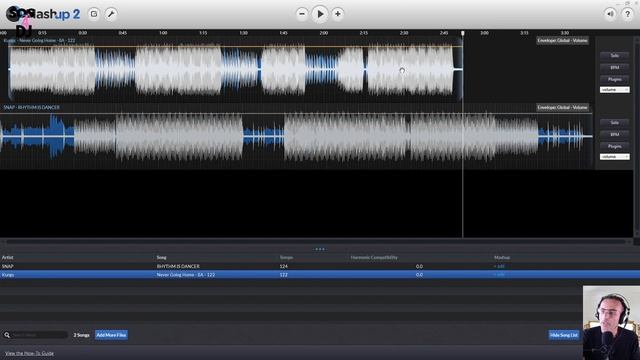640x360 pixels.
Task: Click the Kungs - Never Going Home track title
Action: click(x=39, y=40)
